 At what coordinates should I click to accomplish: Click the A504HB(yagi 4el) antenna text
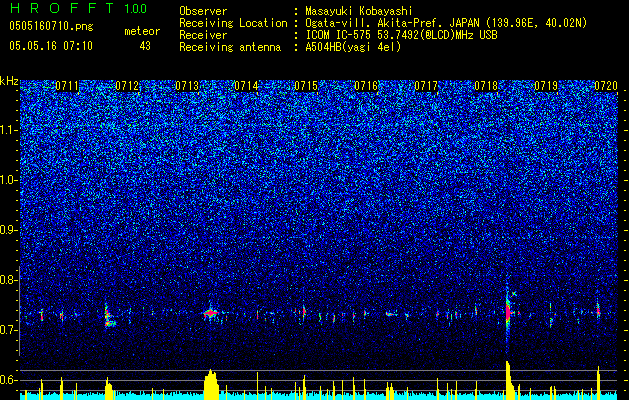coord(353,47)
